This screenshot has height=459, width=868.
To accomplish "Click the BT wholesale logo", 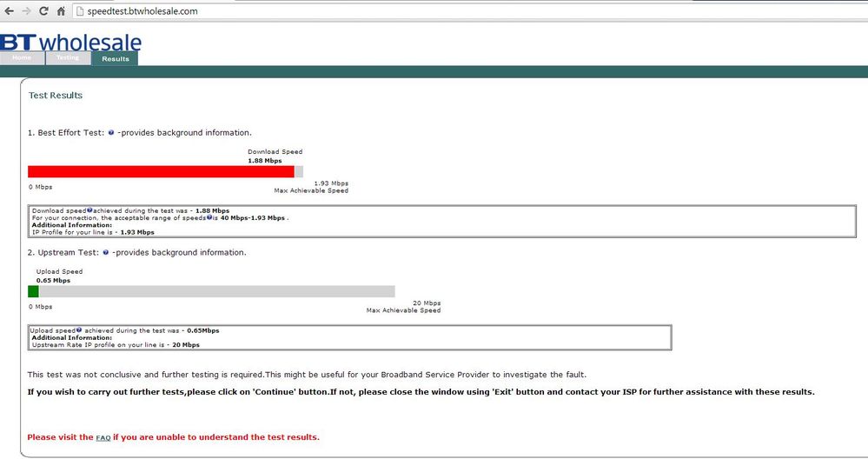I will click(x=71, y=43).
